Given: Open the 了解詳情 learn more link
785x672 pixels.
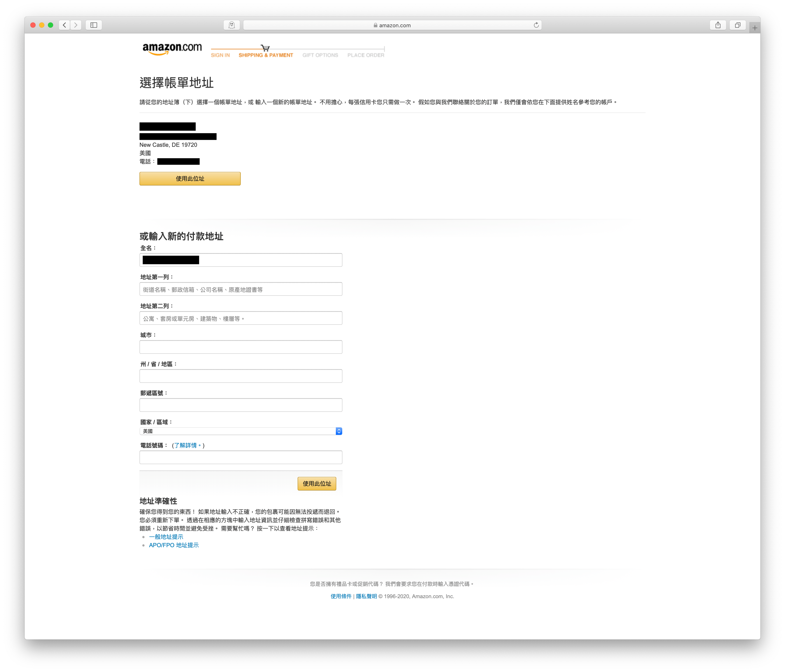Looking at the screenshot, I should pos(188,445).
